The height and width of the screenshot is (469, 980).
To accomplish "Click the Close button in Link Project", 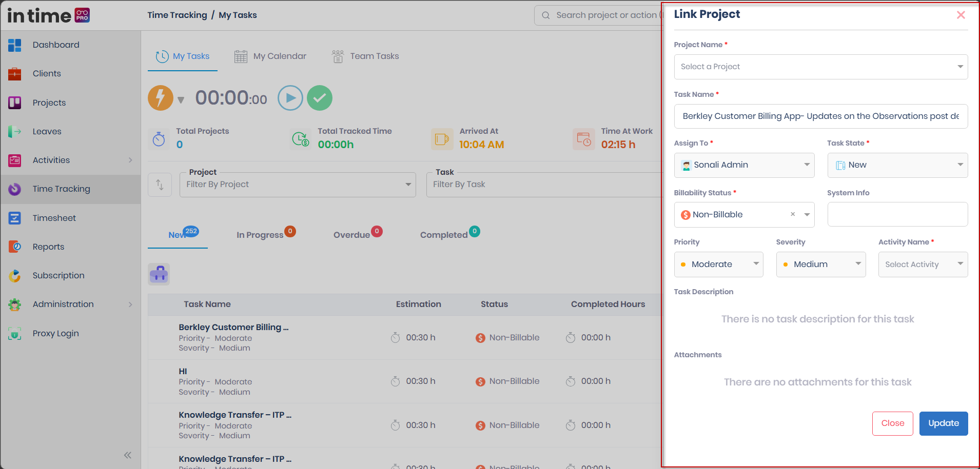I will [893, 423].
